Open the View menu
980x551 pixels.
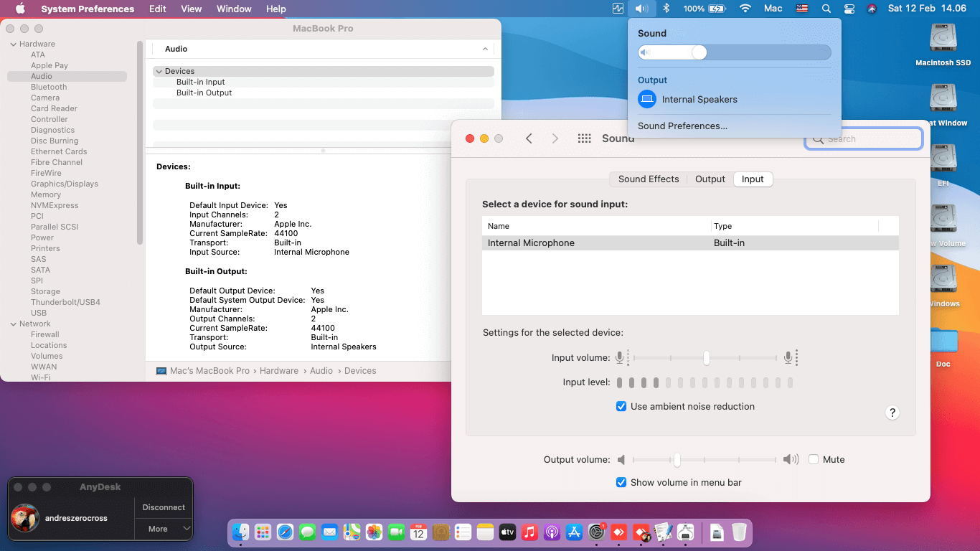[192, 9]
